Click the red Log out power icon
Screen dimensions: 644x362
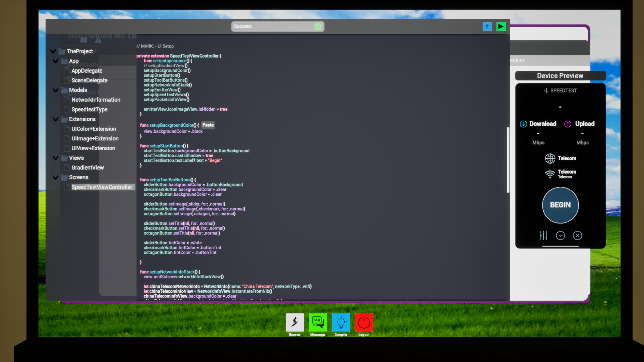coord(364,322)
